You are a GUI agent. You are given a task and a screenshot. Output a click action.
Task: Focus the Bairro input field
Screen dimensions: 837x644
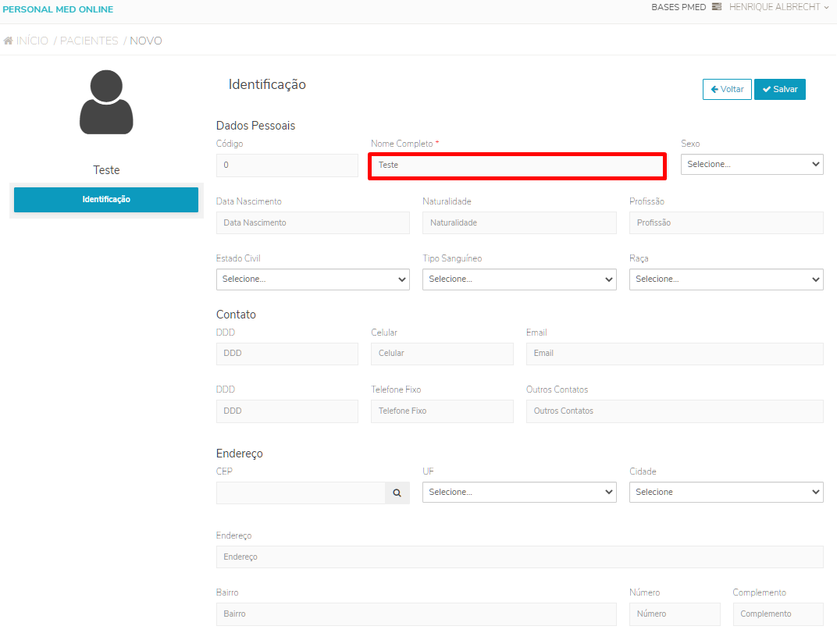[x=416, y=614]
